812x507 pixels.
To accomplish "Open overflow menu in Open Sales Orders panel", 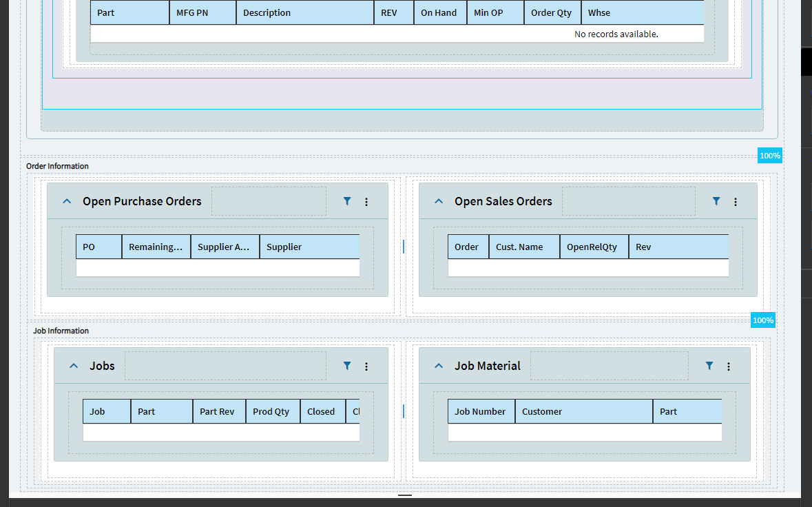I will (x=736, y=202).
